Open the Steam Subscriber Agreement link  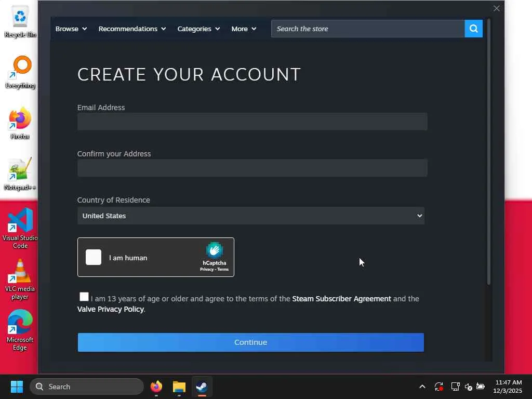(x=341, y=299)
